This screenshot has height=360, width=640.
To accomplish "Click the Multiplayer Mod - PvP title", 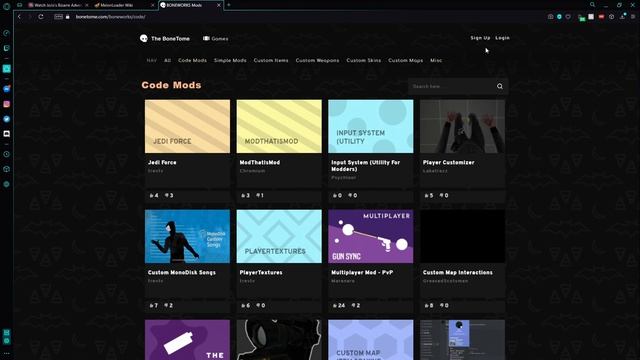I will point(362,272).
